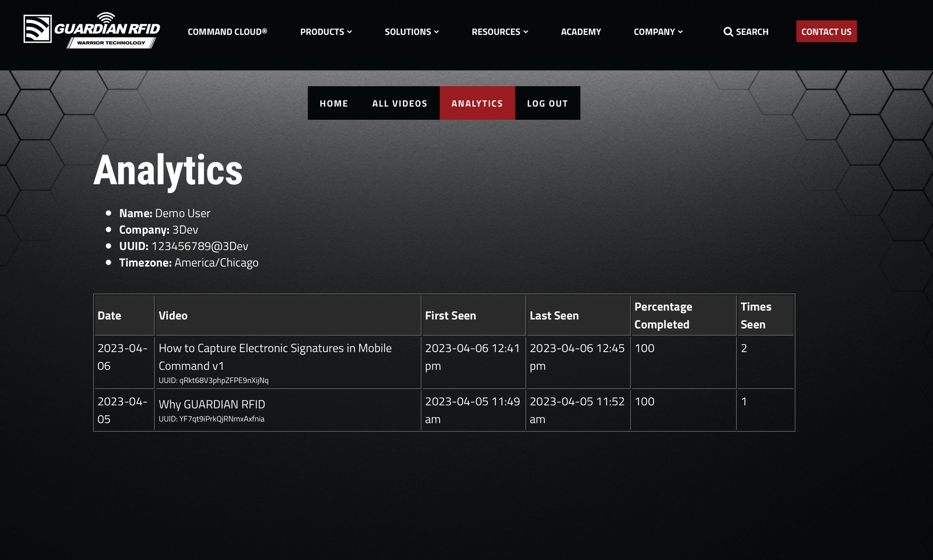Click the Last Seen column header
This screenshot has height=560, width=933.
(x=578, y=315)
